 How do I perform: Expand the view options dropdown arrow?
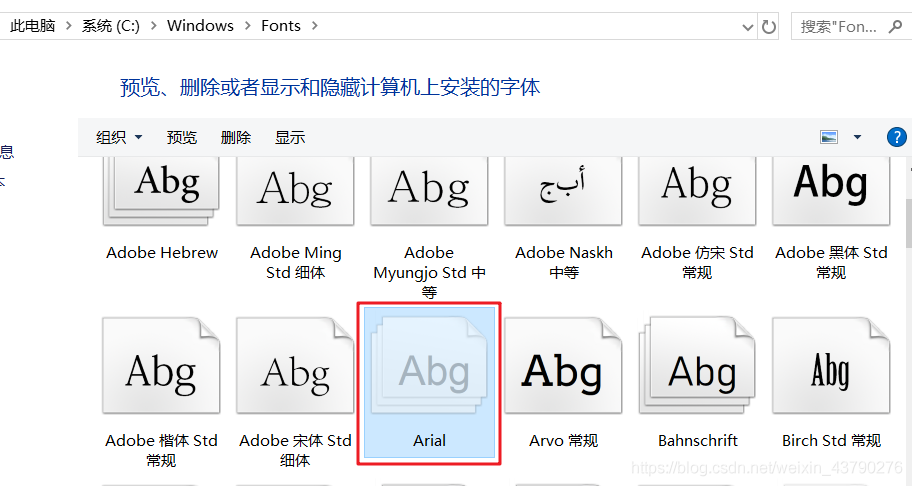(857, 137)
